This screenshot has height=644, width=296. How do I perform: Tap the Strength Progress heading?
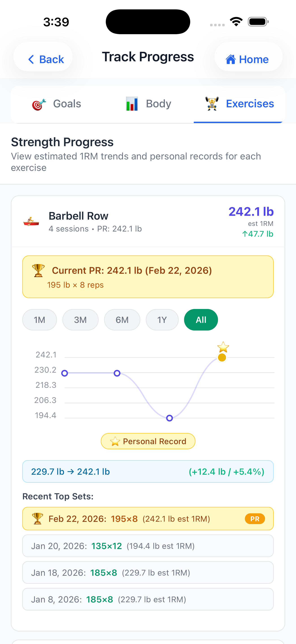coord(62,142)
